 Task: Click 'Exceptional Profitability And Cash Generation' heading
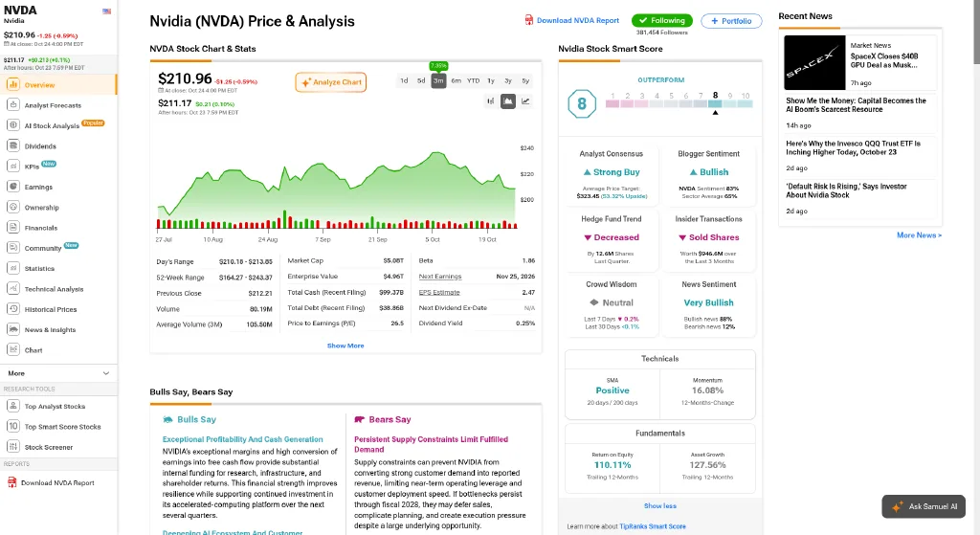[x=242, y=439]
